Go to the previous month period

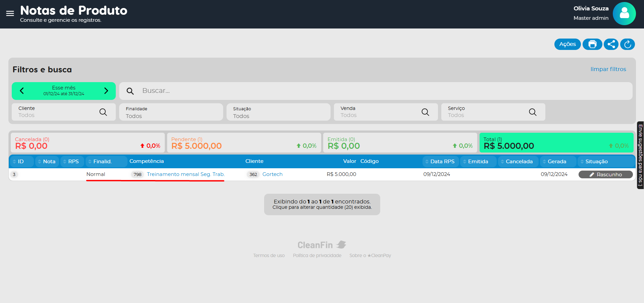[22, 91]
